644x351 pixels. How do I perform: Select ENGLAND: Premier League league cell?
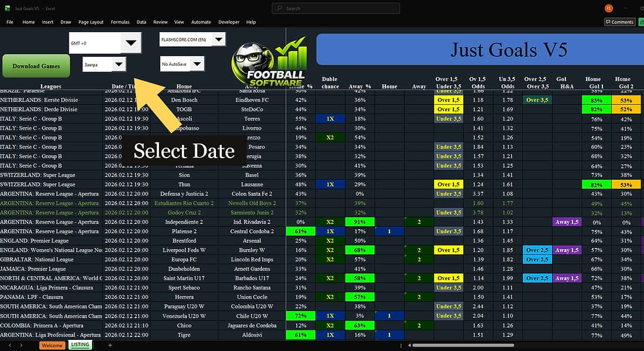click(52, 241)
